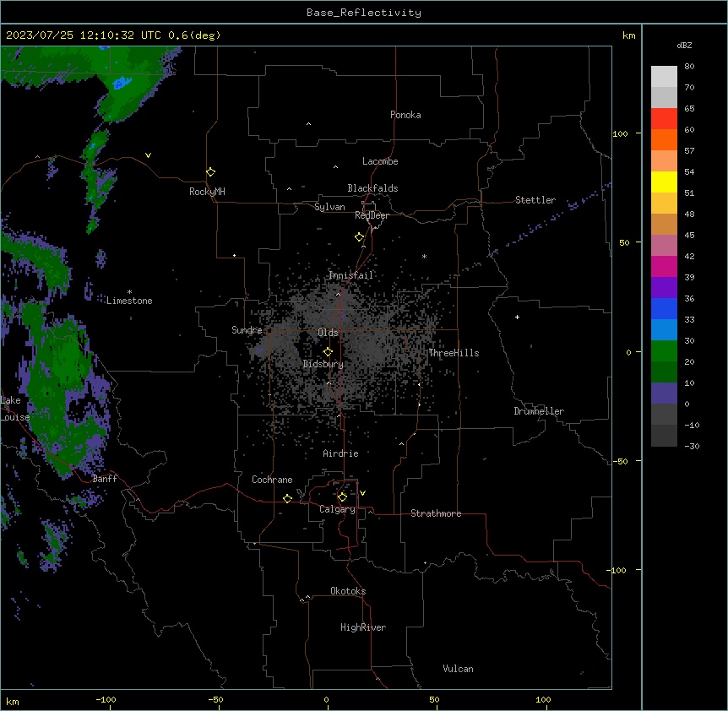The width and height of the screenshot is (728, 711).
Task: Click the Calgary city label
Action: click(x=337, y=509)
